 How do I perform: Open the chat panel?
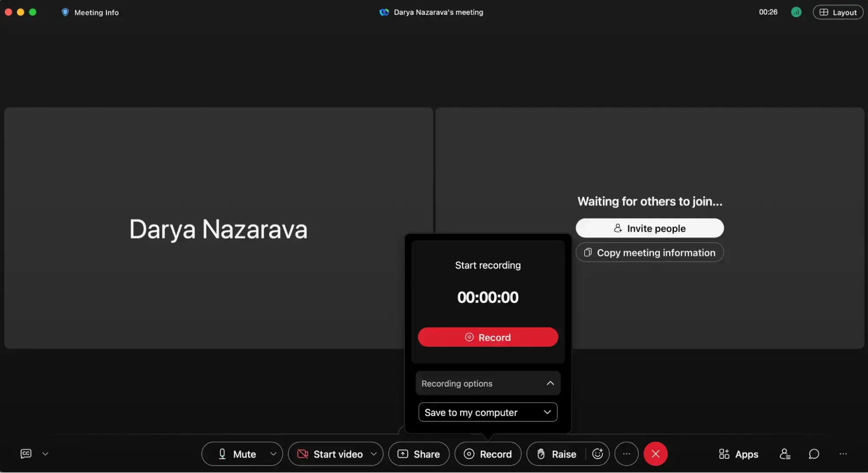[x=813, y=454]
